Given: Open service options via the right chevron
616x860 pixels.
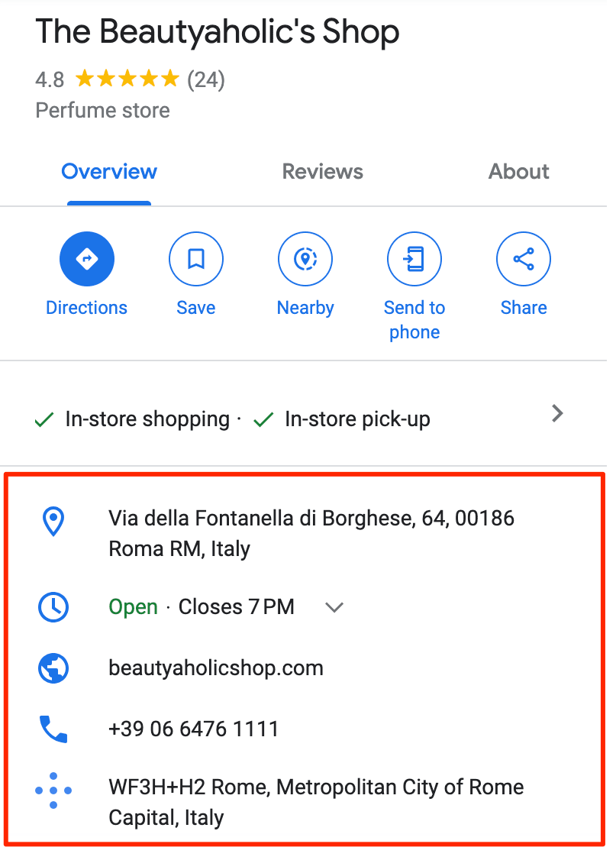Looking at the screenshot, I should click(557, 413).
